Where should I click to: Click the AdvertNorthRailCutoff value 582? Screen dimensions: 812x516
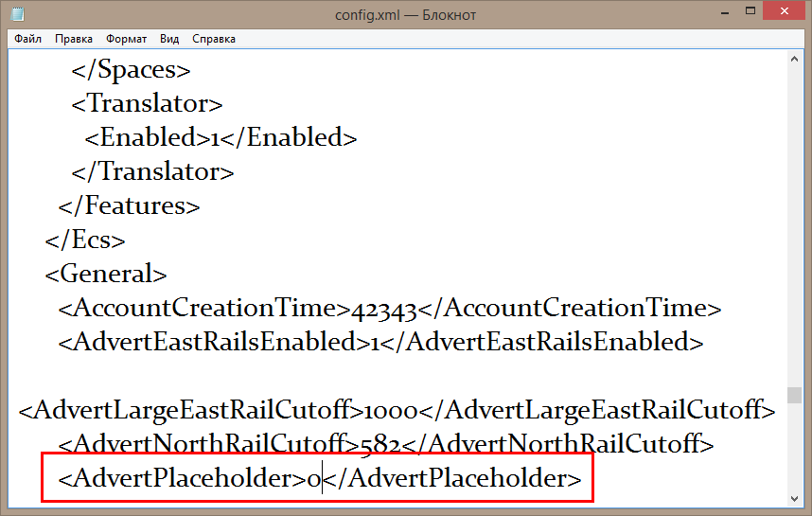[x=380, y=446]
